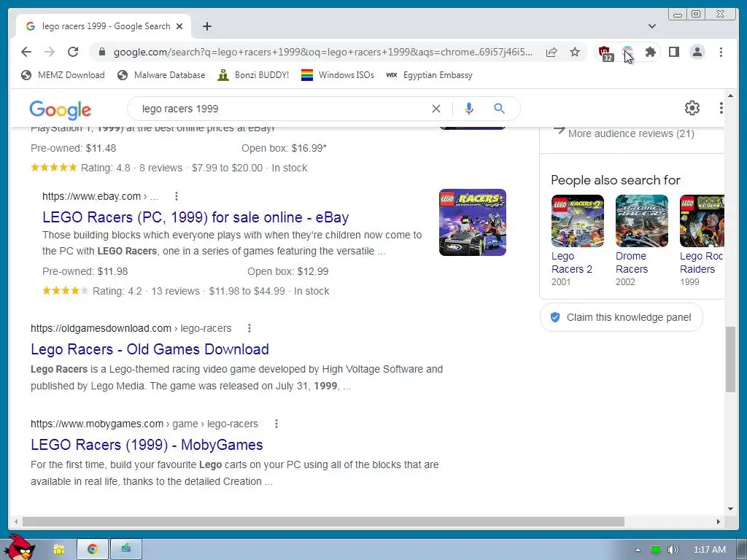Open options for oldgamesdownload.com result
This screenshot has width=747, height=560.
pyautogui.click(x=249, y=328)
